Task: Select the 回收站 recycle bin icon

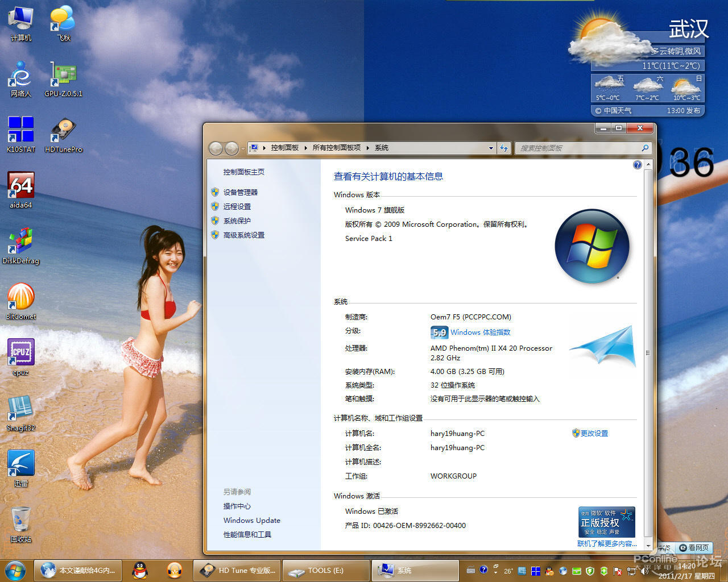Action: [20, 524]
